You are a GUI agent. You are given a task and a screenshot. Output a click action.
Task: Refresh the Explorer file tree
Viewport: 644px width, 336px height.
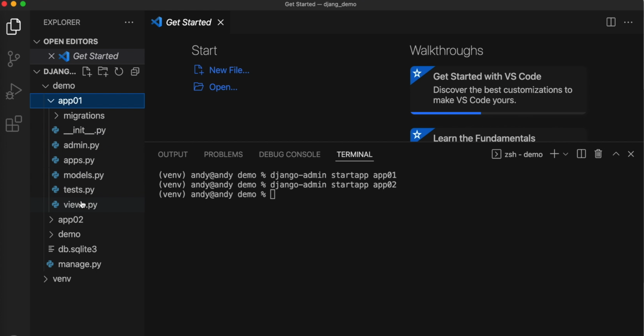tap(119, 72)
